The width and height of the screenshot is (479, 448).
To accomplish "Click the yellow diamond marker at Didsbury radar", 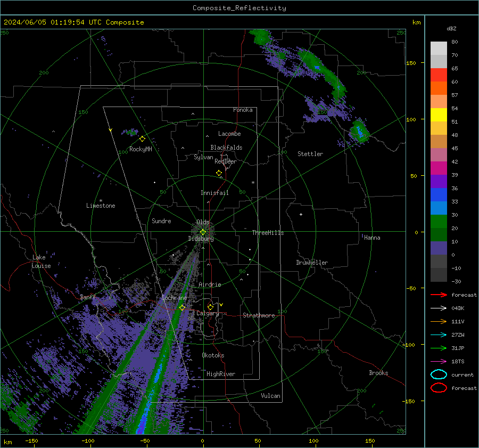I will tap(203, 232).
